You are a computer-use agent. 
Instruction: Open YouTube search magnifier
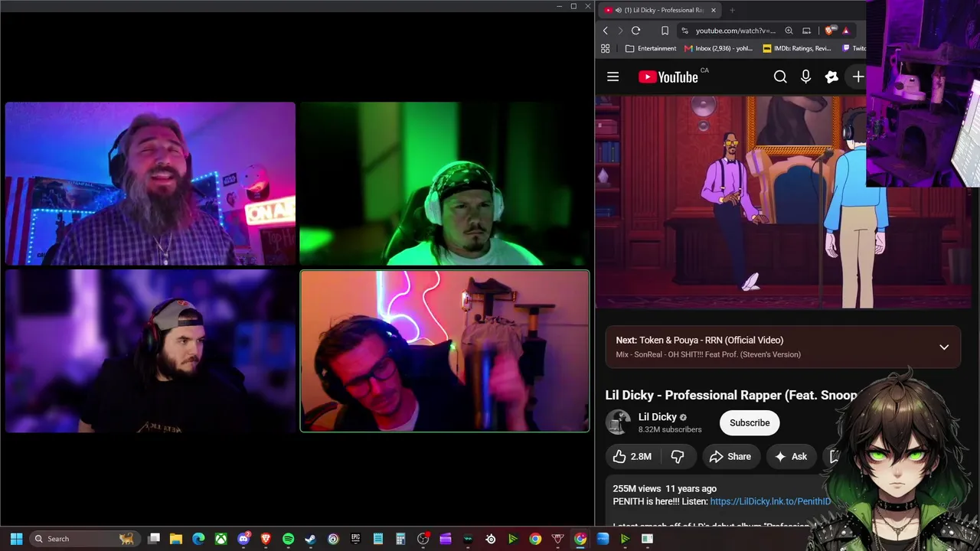tap(780, 77)
